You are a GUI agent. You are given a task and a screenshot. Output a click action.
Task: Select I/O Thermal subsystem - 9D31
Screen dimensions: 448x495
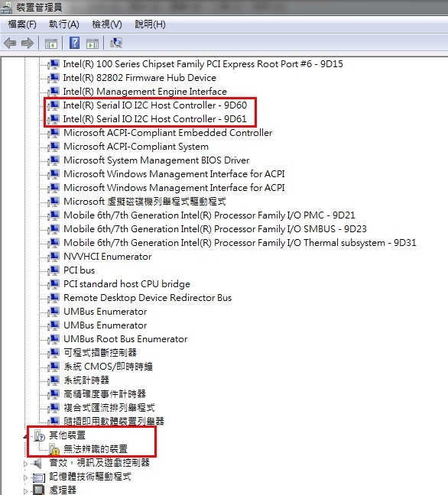click(x=240, y=243)
